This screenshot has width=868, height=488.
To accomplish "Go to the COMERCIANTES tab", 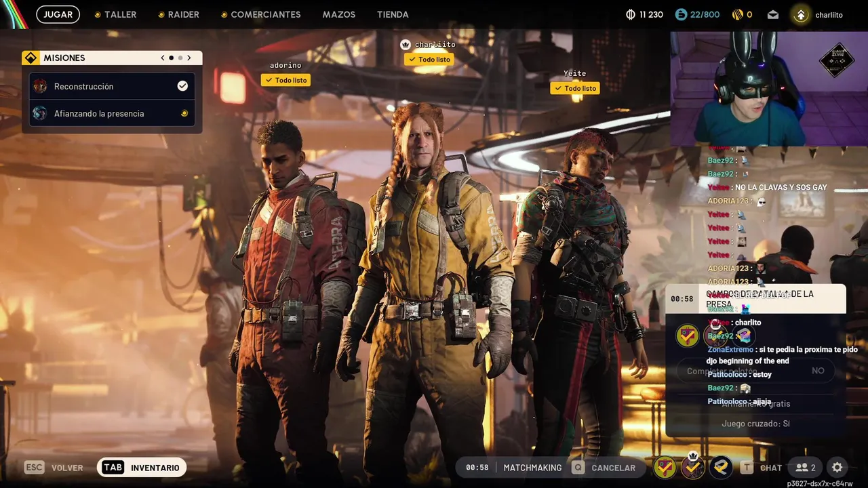I will click(261, 14).
